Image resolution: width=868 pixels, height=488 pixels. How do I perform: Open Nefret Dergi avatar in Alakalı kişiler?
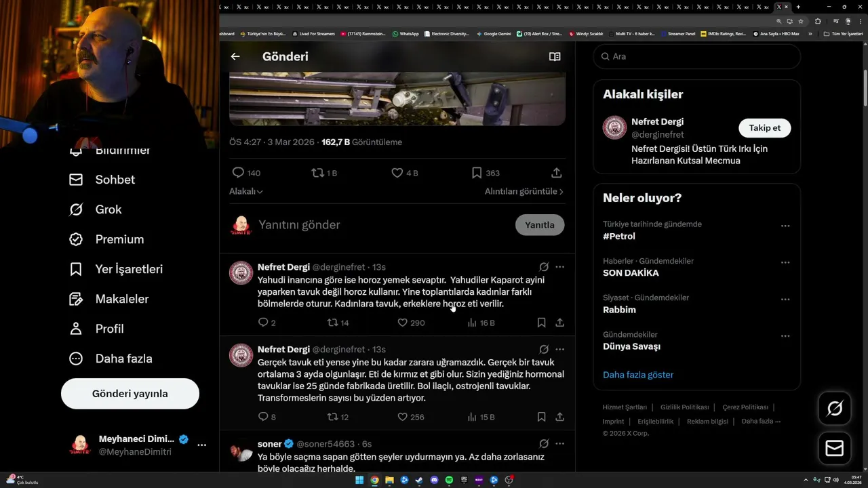tap(615, 127)
